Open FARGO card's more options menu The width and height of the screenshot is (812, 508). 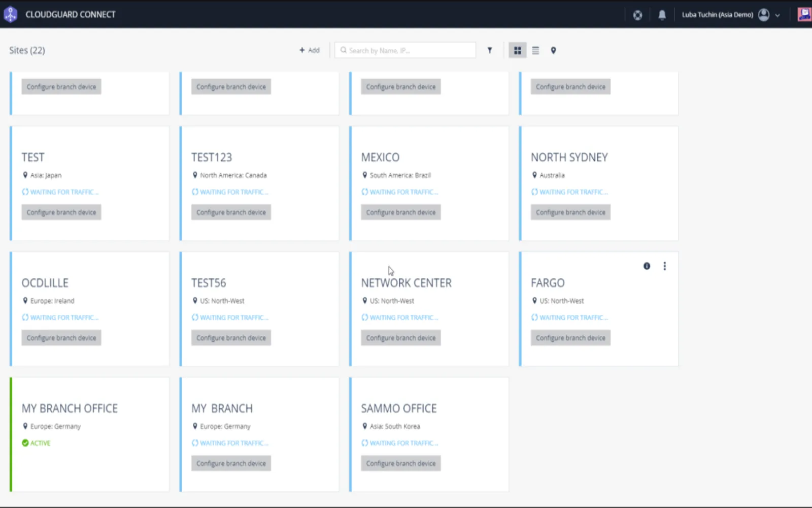point(665,266)
